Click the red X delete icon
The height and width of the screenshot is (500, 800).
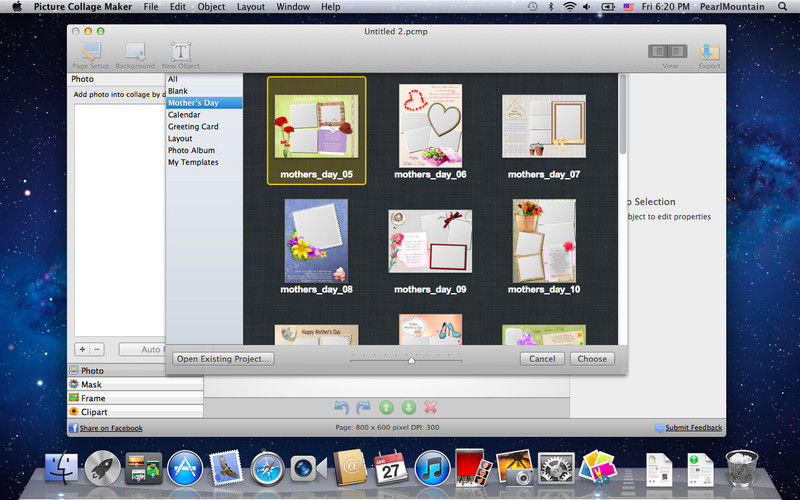431,407
